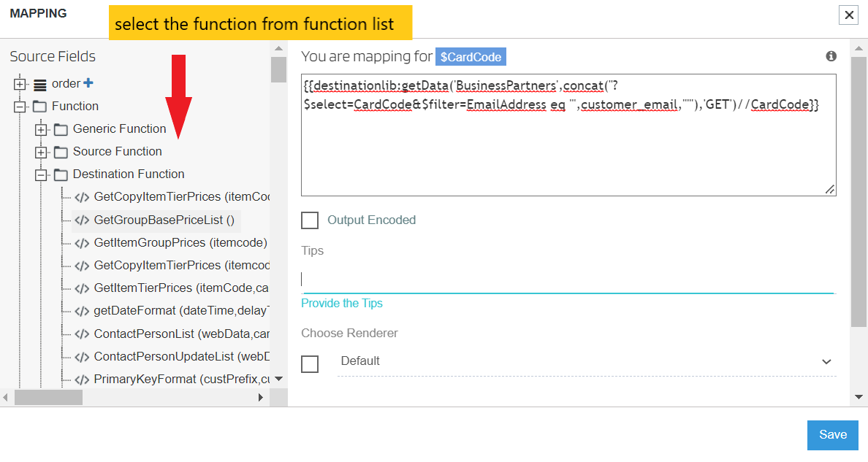Select GetItemGroupPrices function in tree
Image resolution: width=868 pixels, height=462 pixels.
tap(180, 242)
